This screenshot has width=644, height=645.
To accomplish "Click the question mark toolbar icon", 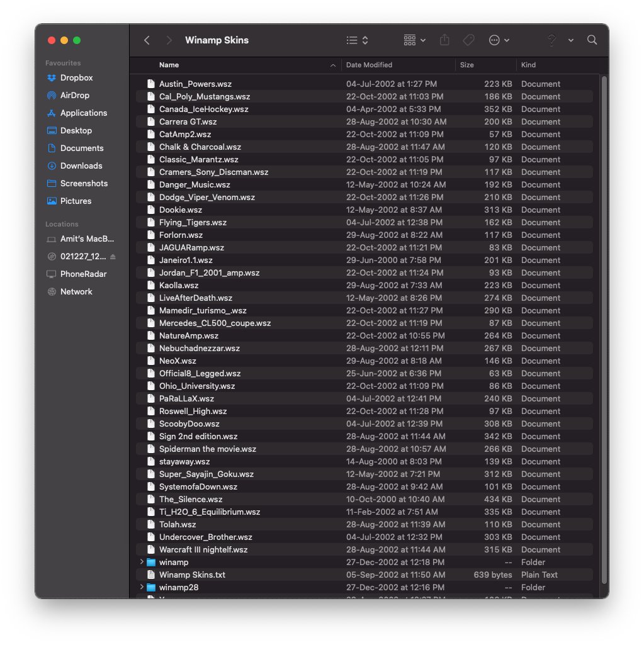I will 551,40.
